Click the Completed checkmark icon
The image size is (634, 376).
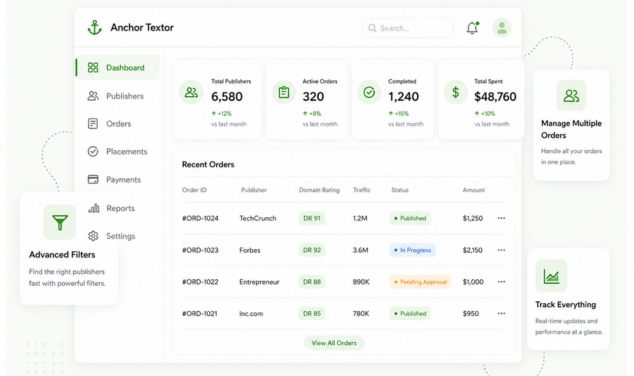coord(369,92)
